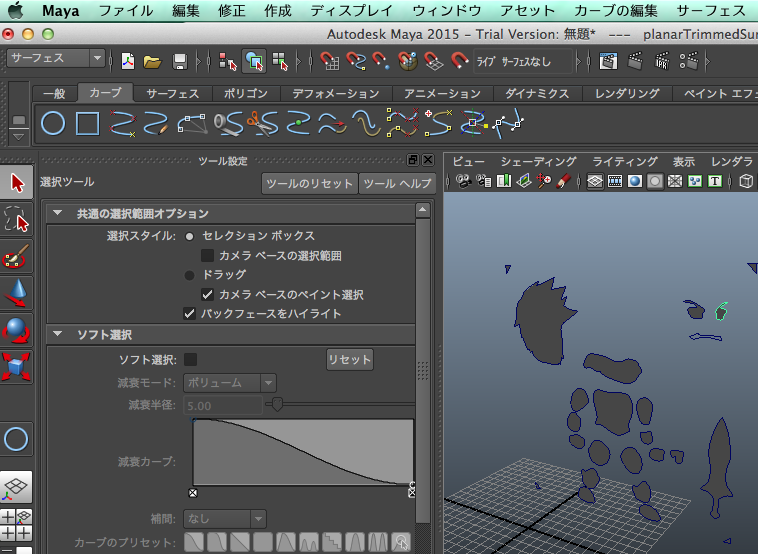Click the Select by hierarchy icon
Screen dimensions: 758x554
coord(228,61)
